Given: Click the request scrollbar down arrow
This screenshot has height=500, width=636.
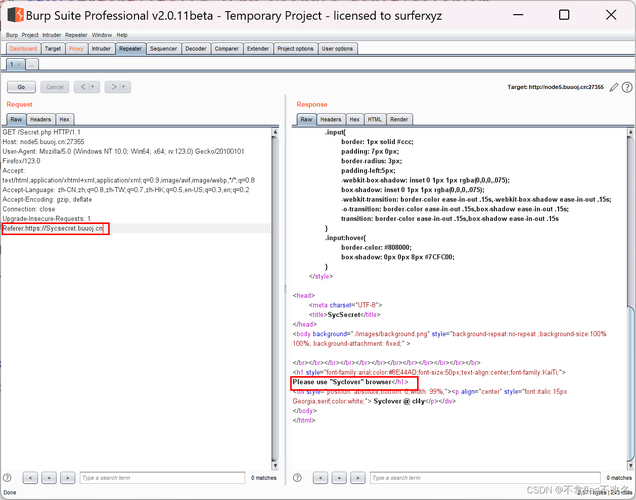Looking at the screenshot, I should pyautogui.click(x=275, y=466).
